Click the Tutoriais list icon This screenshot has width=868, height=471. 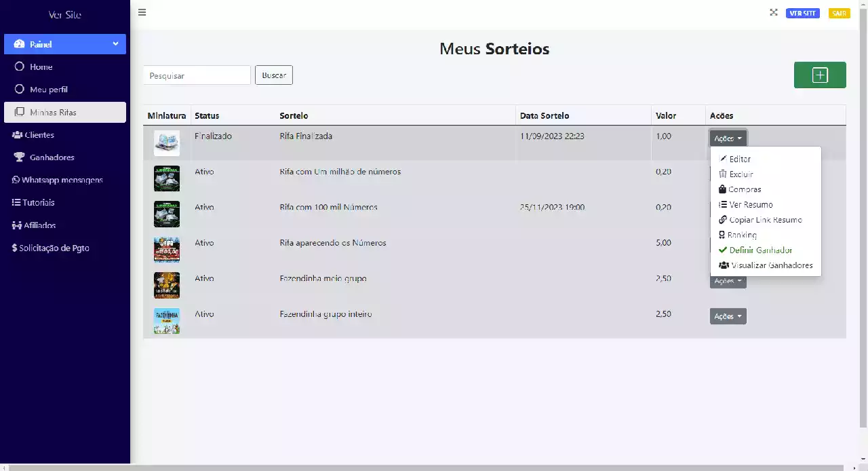16,202
